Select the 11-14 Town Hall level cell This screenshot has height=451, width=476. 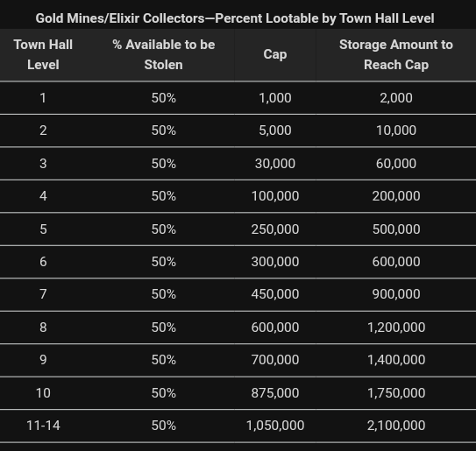[43, 426]
